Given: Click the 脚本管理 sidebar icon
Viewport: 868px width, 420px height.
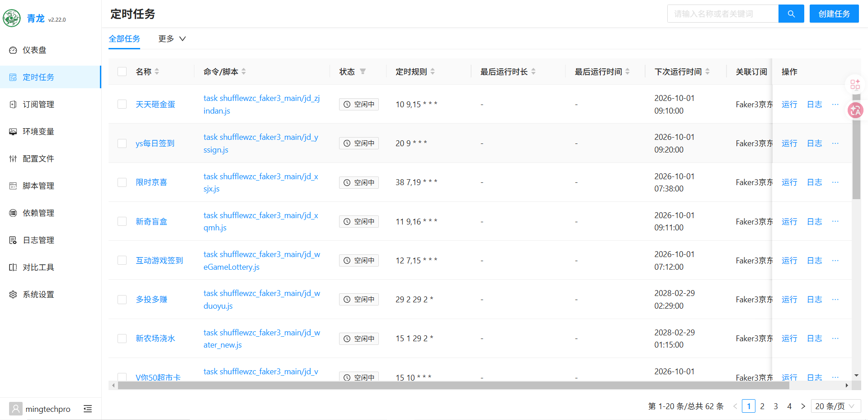Looking at the screenshot, I should 13,186.
